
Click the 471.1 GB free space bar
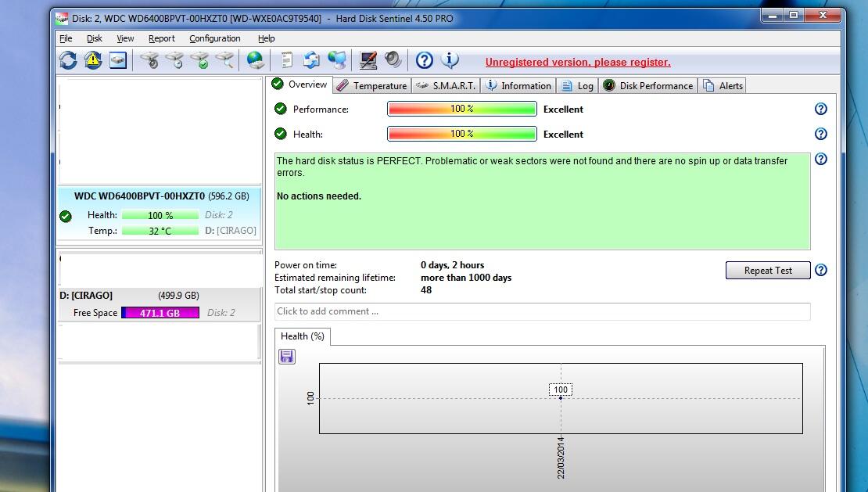click(160, 313)
